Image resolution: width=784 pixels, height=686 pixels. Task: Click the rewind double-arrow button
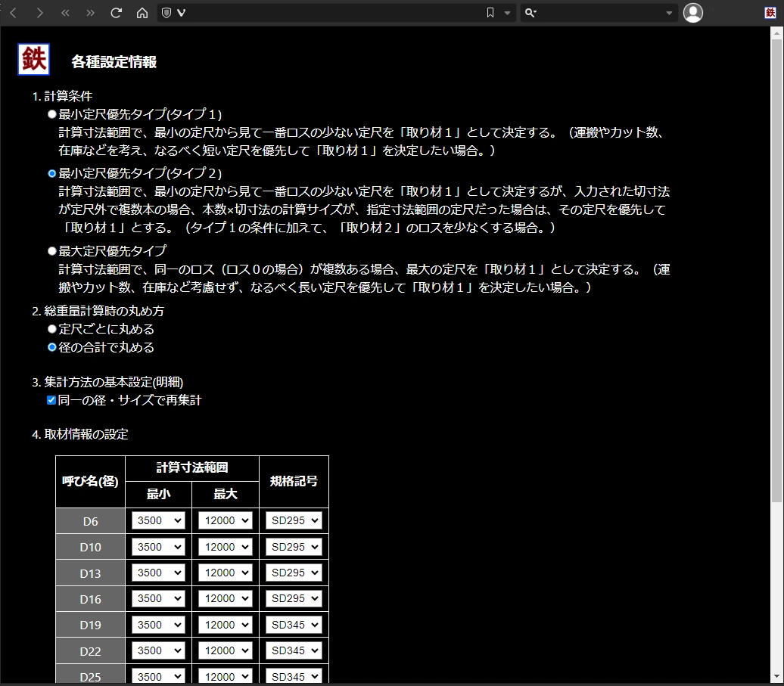(x=65, y=13)
